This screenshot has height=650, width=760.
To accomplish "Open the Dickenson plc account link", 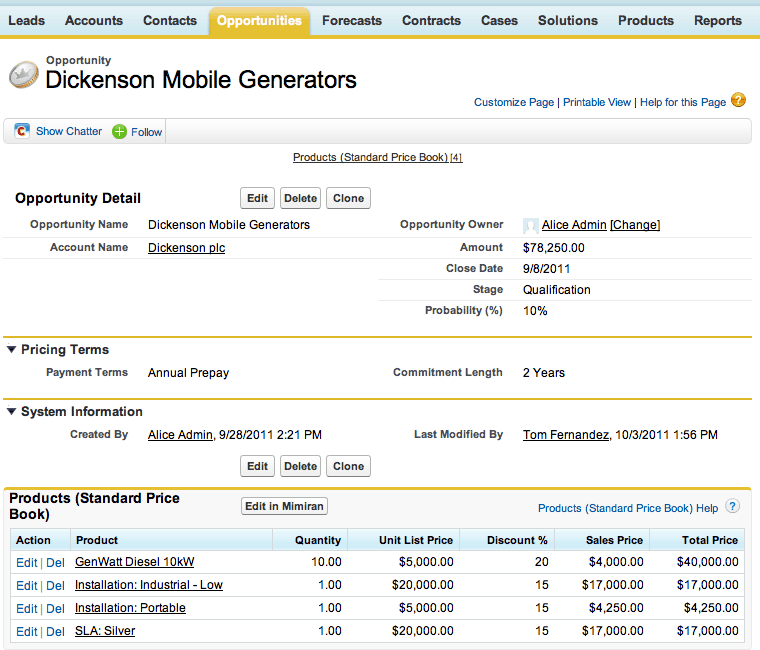I will pyautogui.click(x=187, y=248).
